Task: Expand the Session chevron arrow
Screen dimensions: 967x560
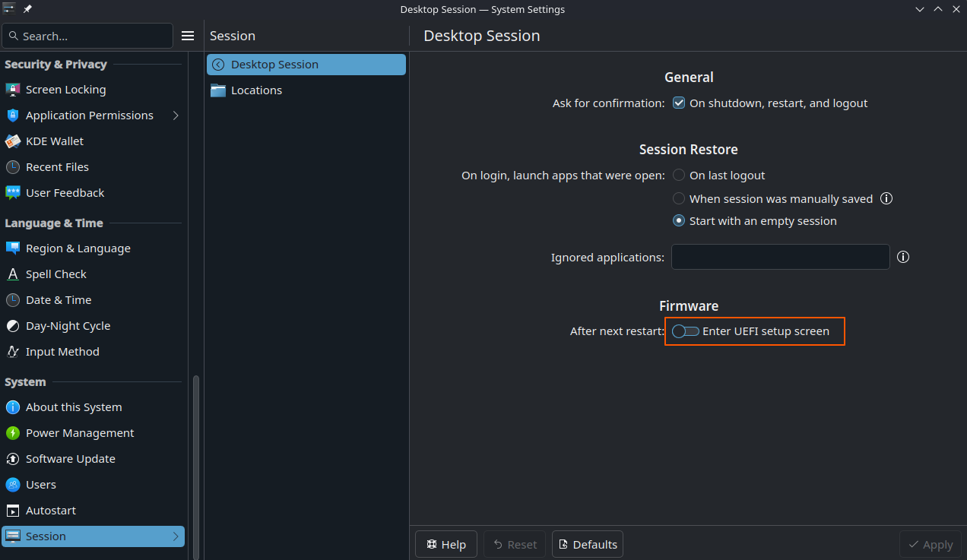Action: 176,536
